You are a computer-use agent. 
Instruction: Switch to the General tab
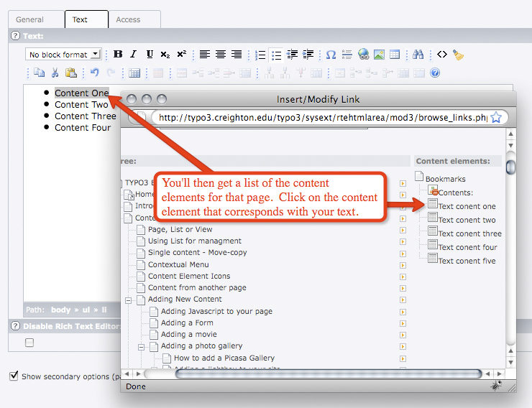click(x=30, y=19)
